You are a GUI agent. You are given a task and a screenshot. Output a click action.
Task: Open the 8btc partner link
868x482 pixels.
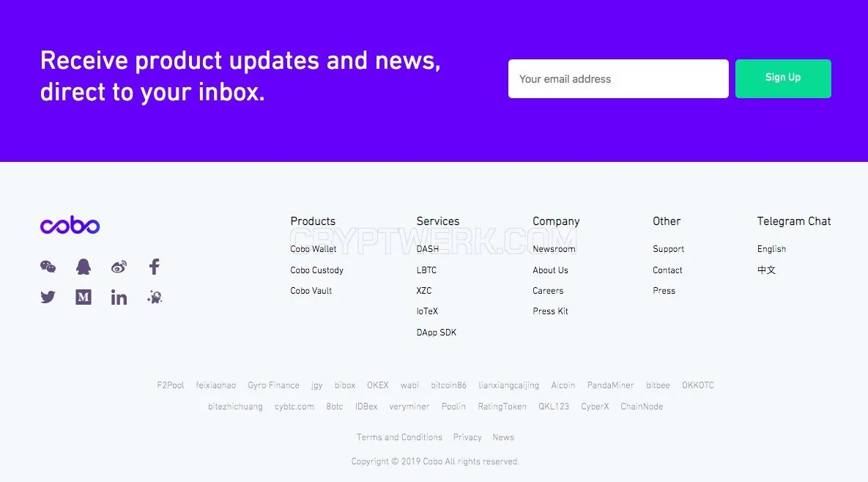coord(334,407)
